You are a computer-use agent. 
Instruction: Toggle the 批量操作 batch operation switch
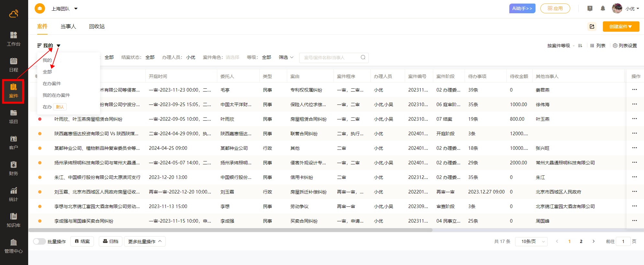point(39,241)
